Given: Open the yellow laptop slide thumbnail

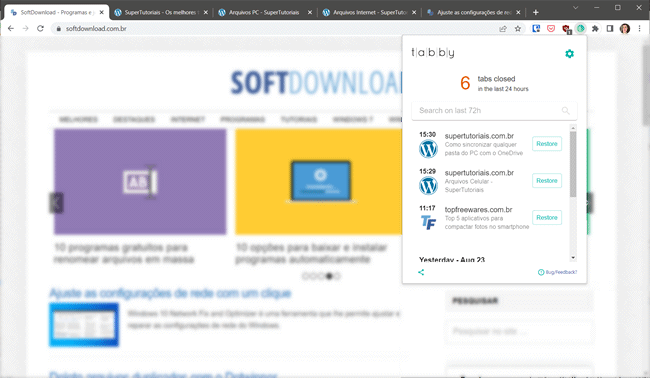Looking at the screenshot, I should pyautogui.click(x=318, y=182).
